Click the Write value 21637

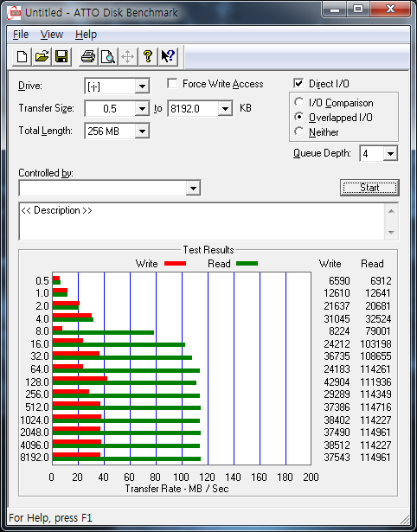(x=337, y=305)
